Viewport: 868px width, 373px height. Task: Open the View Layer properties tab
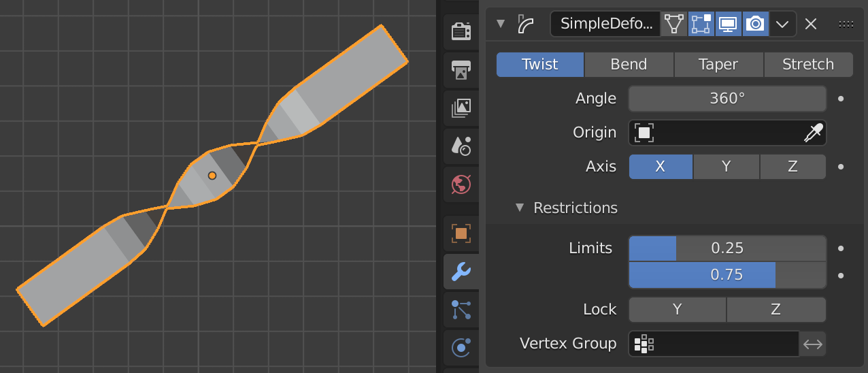click(461, 107)
